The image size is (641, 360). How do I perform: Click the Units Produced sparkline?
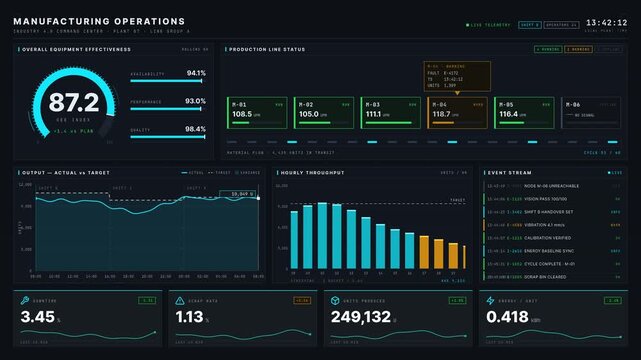[399, 335]
